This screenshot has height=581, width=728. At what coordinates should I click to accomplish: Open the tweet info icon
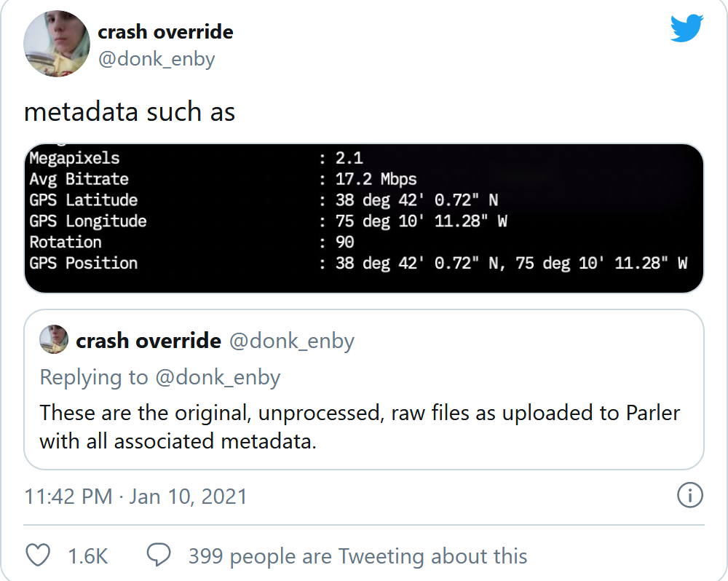[x=689, y=496]
